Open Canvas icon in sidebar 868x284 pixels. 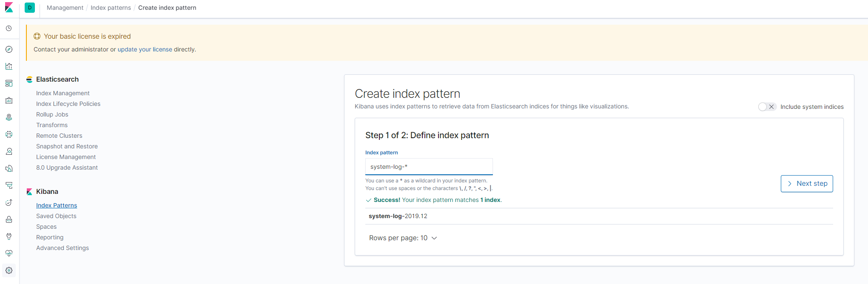9,100
